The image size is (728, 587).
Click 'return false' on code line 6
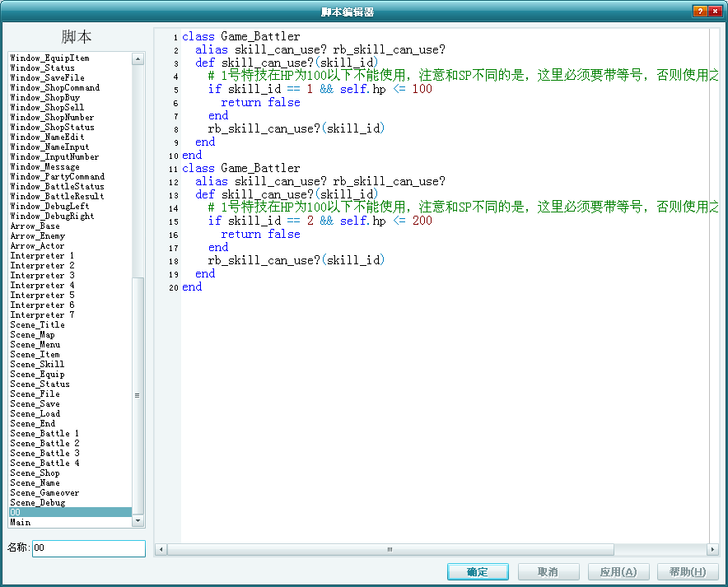[x=260, y=102]
